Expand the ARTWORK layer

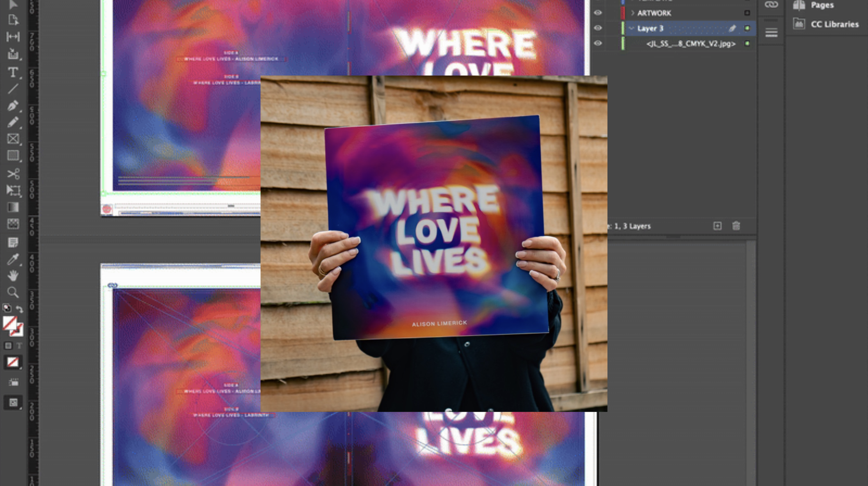pos(632,13)
